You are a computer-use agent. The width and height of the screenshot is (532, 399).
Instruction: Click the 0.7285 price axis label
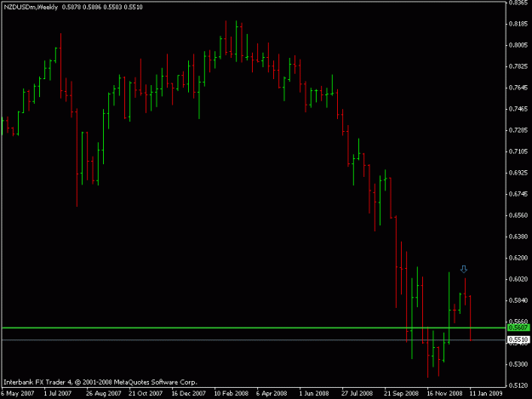(518, 130)
